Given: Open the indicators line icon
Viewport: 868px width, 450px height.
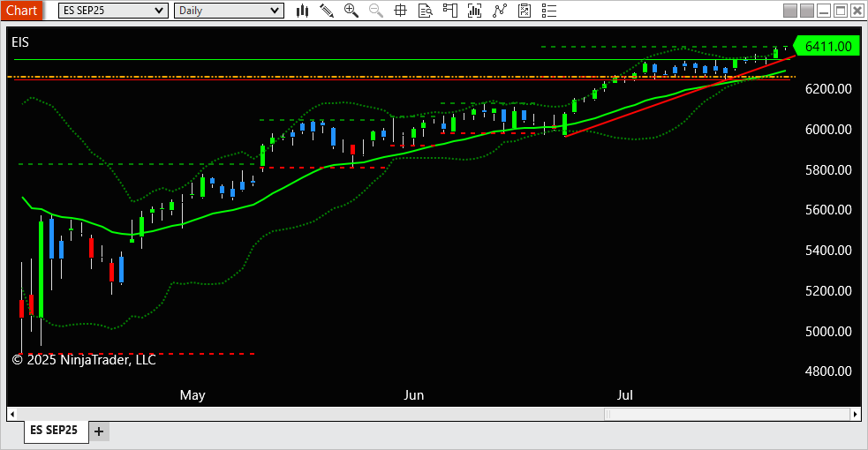Looking at the screenshot, I should tap(499, 11).
